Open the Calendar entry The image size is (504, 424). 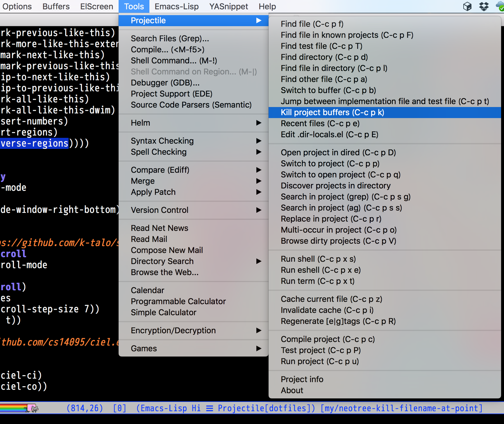(194, 290)
